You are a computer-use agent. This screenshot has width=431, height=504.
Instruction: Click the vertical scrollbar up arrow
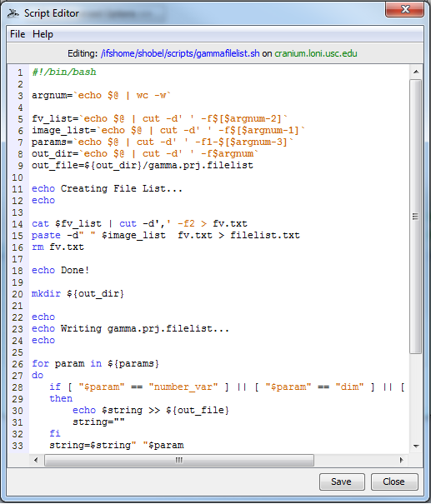coord(416,72)
